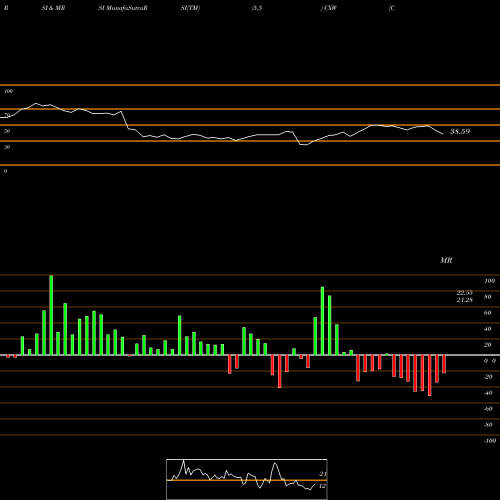Click the MR axis label -100
The image size is (500, 500).
click(x=490, y=441)
